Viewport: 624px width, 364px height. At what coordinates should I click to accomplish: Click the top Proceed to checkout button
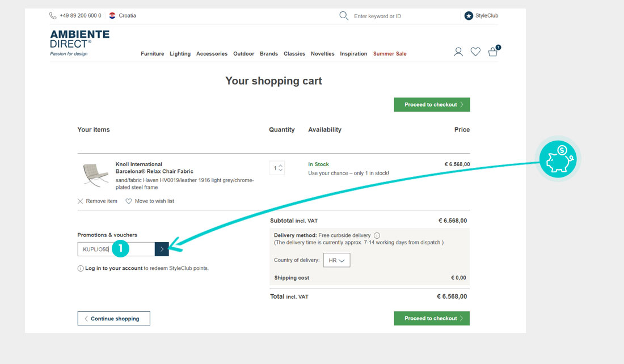432,105
